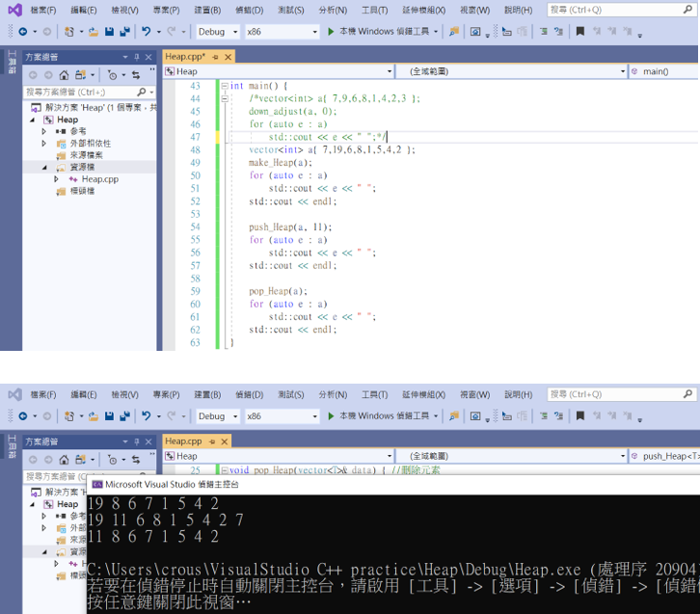Viewport: 700px width, 614px height.
Task: Start debugging with 本機 Windows 偵錯工具 in top window
Action: click(378, 31)
